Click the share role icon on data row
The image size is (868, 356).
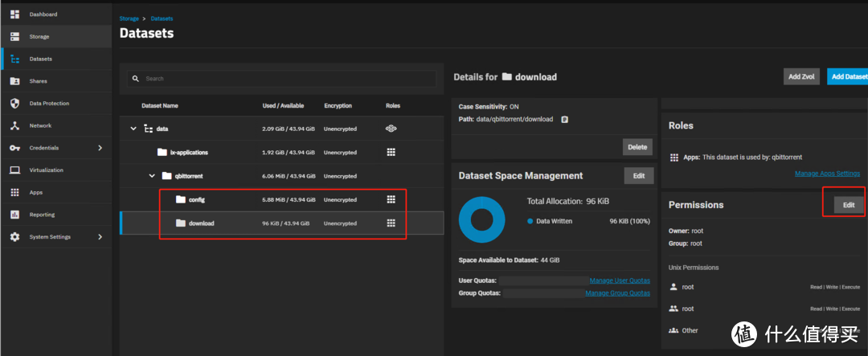[x=391, y=129]
